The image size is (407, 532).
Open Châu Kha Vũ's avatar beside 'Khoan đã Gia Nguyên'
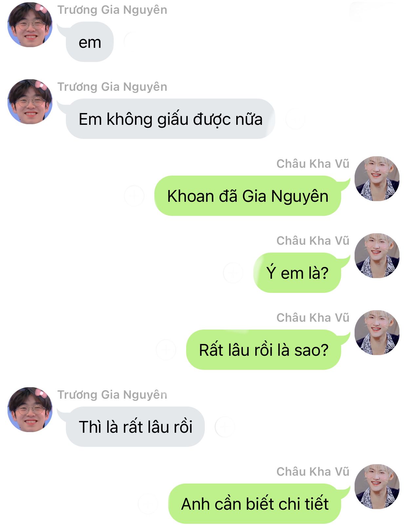click(x=377, y=179)
